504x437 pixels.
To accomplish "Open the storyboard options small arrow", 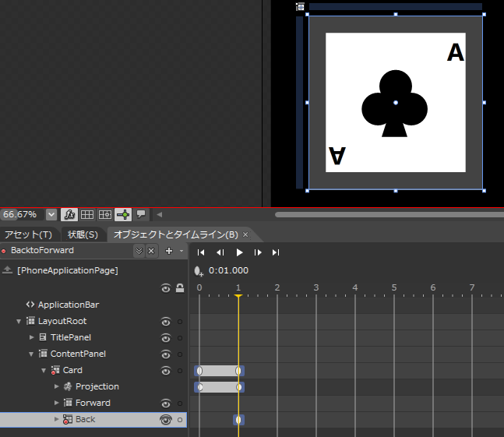I will coord(182,251).
